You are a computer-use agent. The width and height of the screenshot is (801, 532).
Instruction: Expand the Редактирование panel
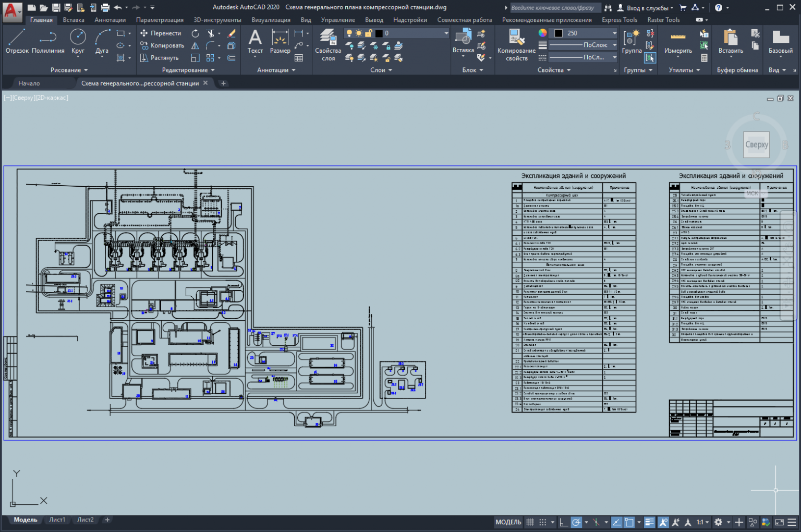coord(188,70)
